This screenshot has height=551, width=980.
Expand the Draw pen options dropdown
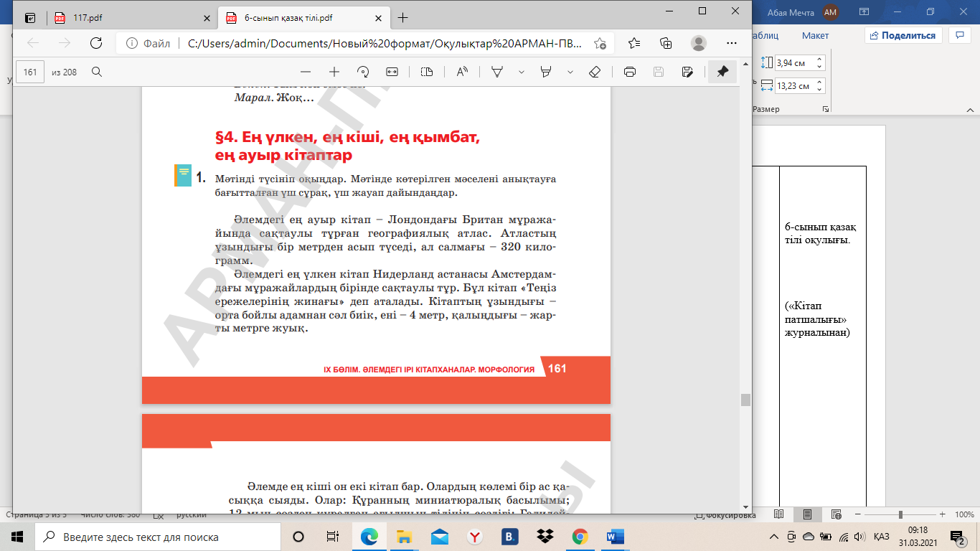point(522,72)
